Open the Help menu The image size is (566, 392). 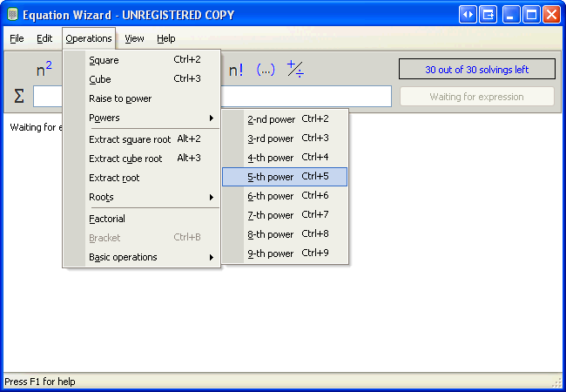coord(166,38)
